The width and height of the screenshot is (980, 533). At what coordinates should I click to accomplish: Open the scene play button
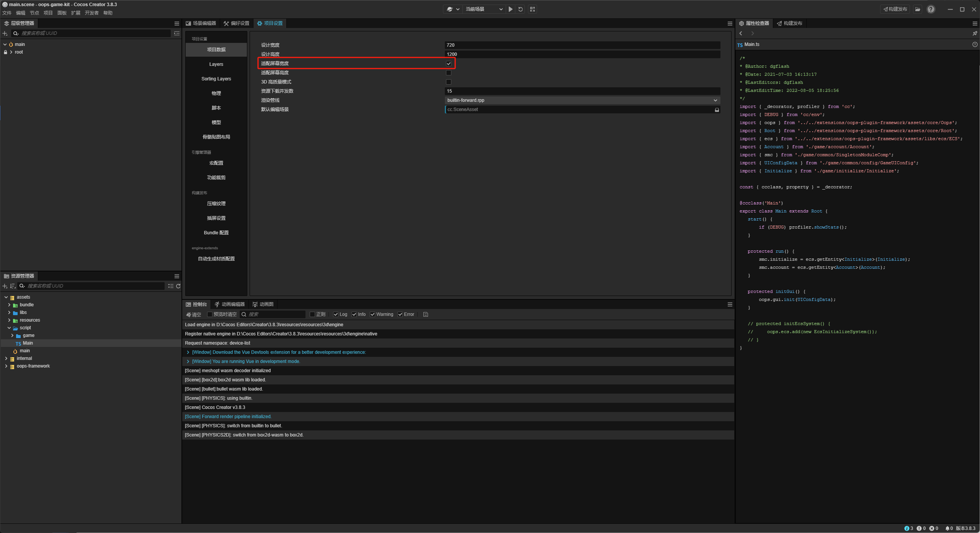511,9
